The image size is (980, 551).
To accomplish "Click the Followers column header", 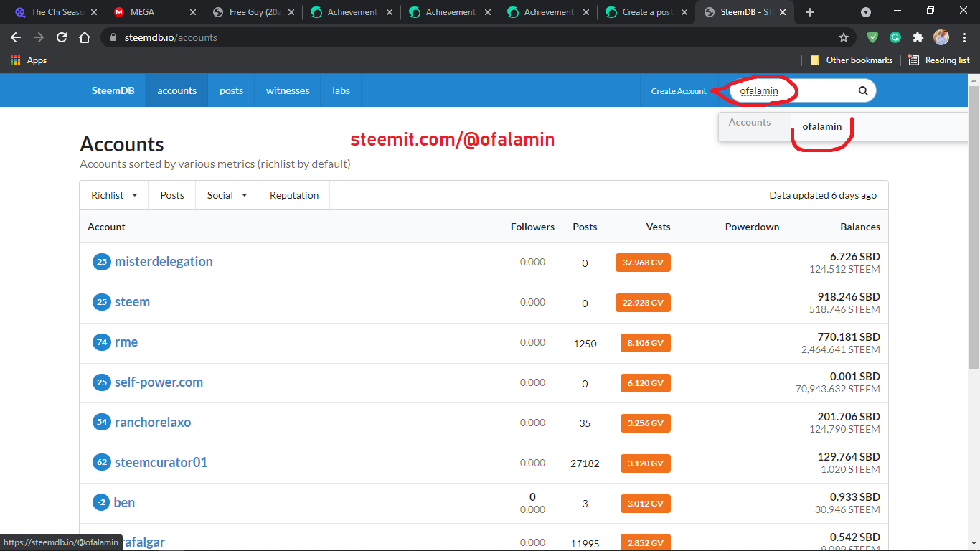I will point(532,227).
